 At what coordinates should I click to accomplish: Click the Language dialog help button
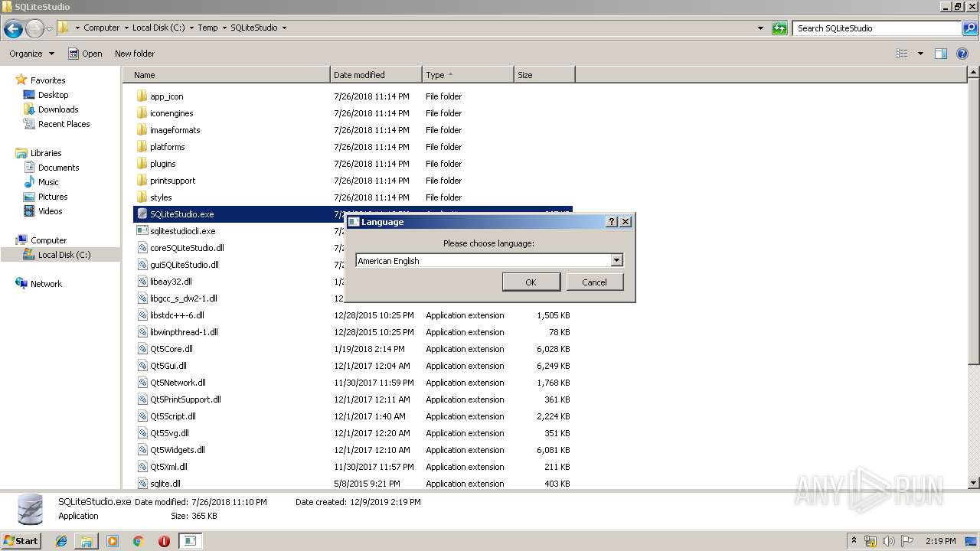(x=611, y=222)
